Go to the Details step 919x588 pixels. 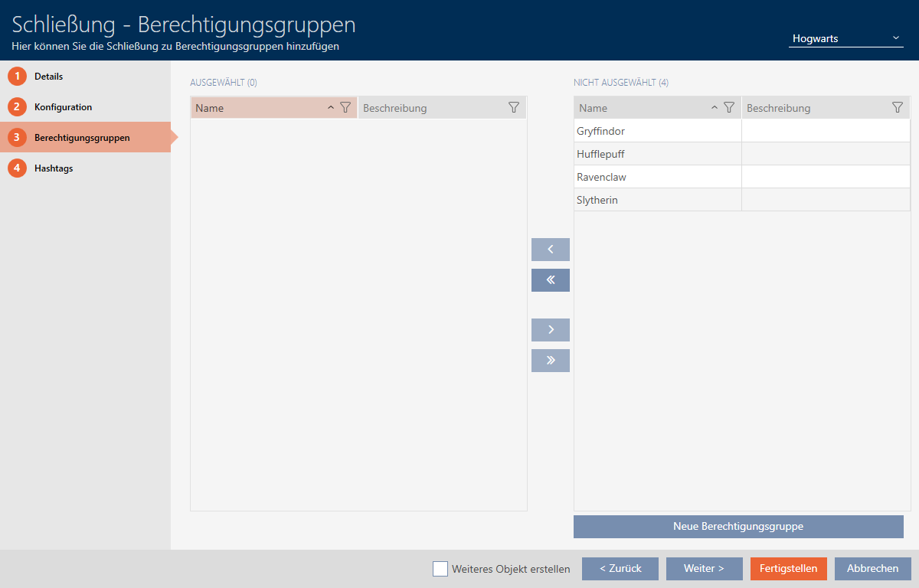(48, 77)
